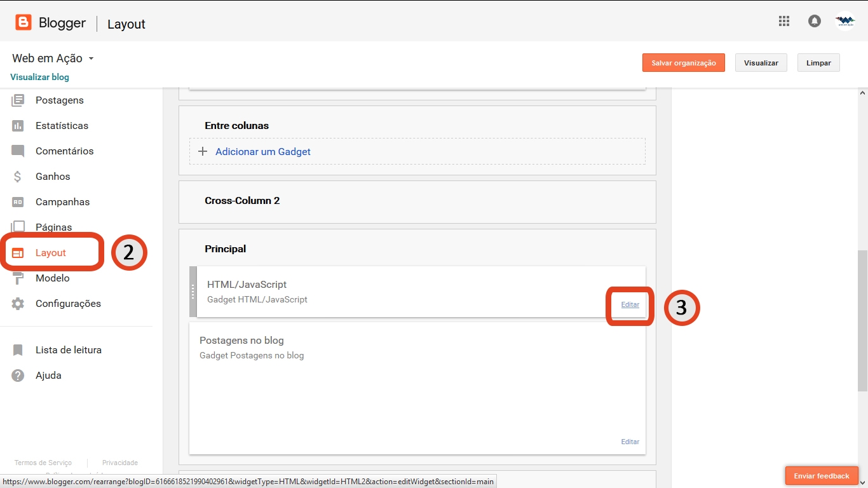Viewport: 868px width, 488px height.
Task: Click Gadget HTML/JavaScript description text
Action: [257, 299]
